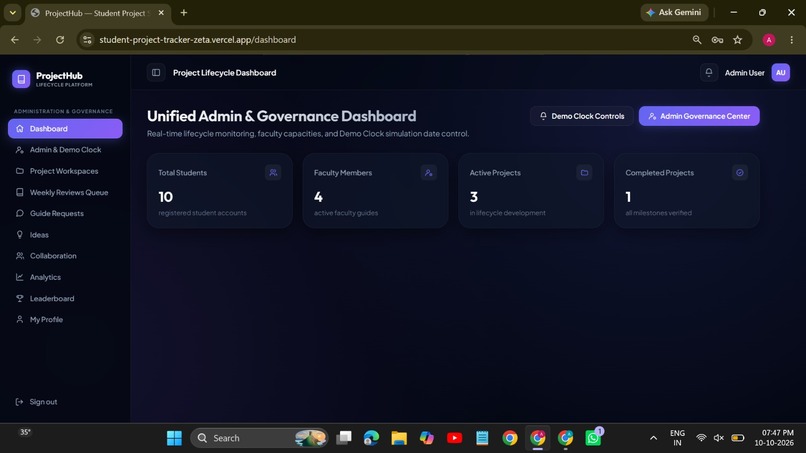806x453 pixels.
Task: Click the Admin User name
Action: [744, 73]
